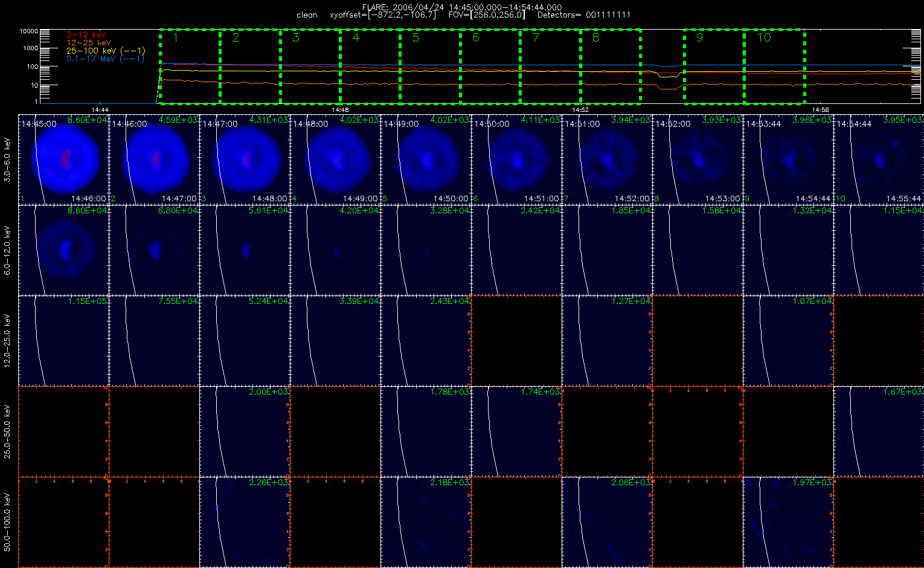Select time interval box 3 in light curve
Screen dimensions: 924x568
tap(310, 66)
